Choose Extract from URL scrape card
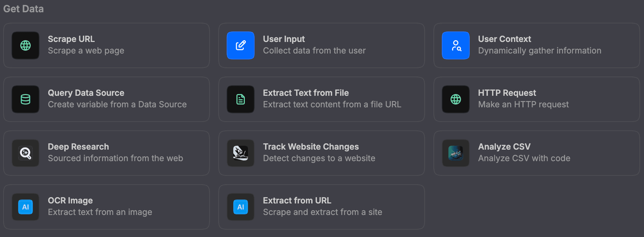 [322, 207]
